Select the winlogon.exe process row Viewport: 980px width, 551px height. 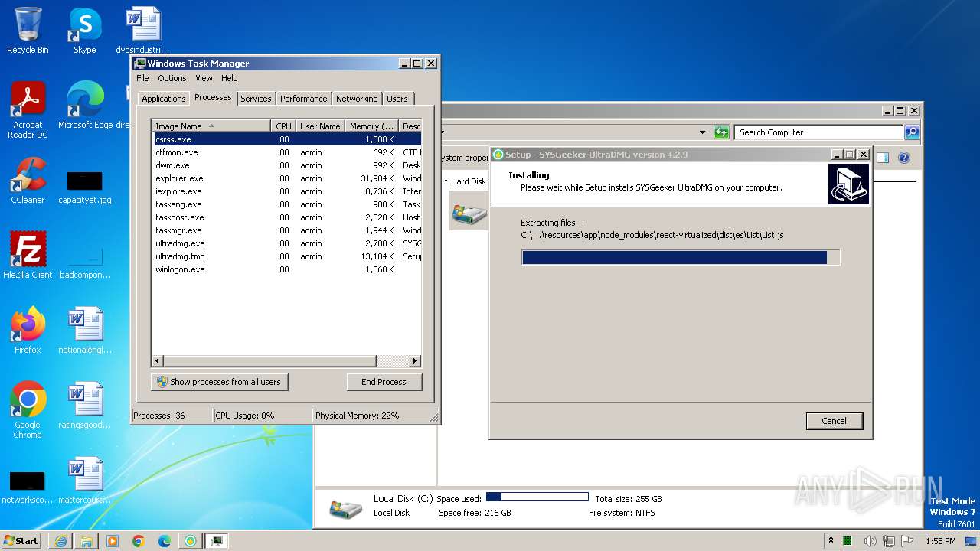pyautogui.click(x=286, y=269)
